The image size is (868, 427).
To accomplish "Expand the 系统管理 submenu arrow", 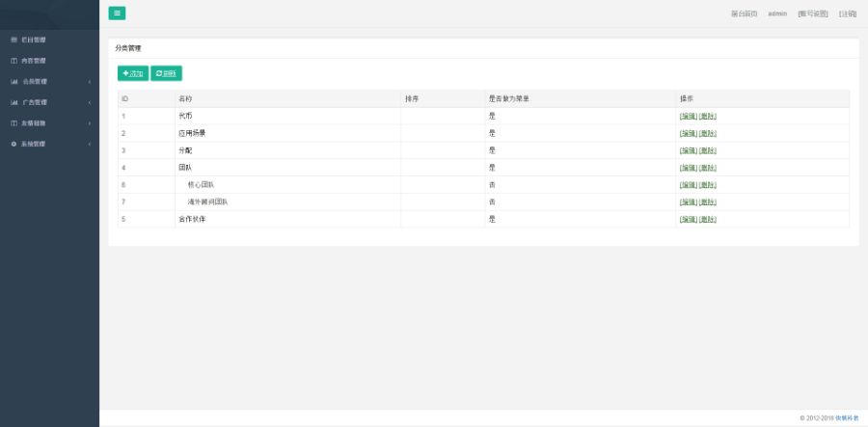I will (90, 144).
